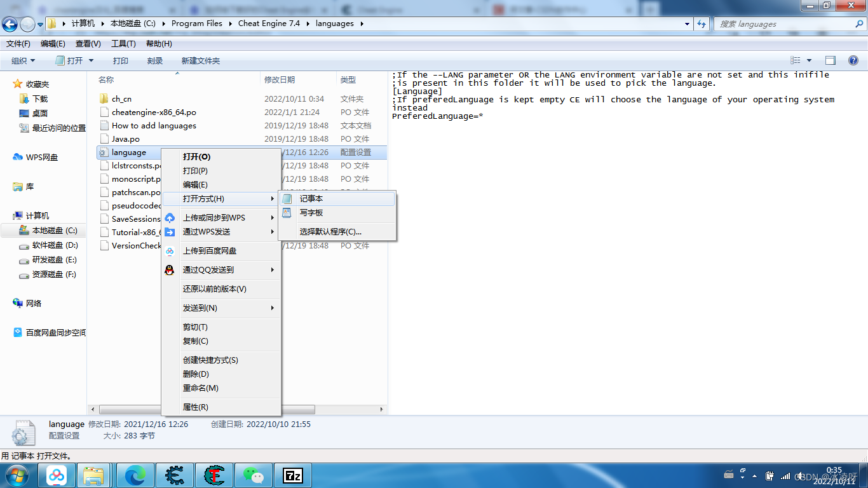The width and height of the screenshot is (868, 488).
Task: Expand the dropdown arrow next to 打开
Action: [x=91, y=60]
